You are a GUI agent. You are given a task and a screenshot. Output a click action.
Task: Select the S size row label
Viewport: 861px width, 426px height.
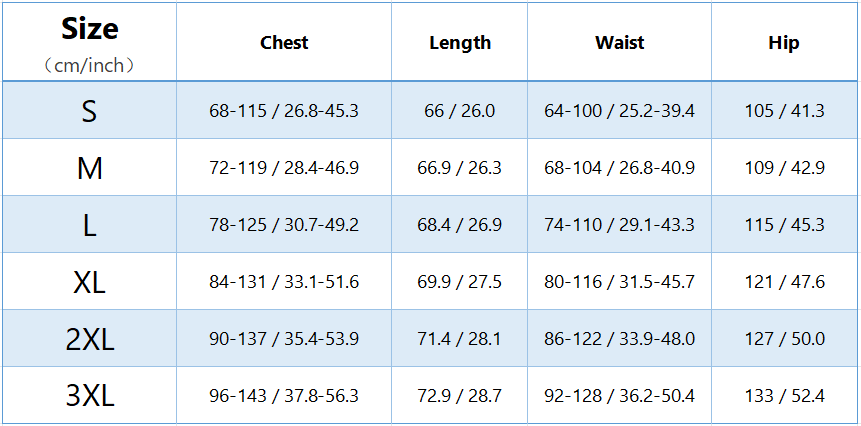pos(90,111)
